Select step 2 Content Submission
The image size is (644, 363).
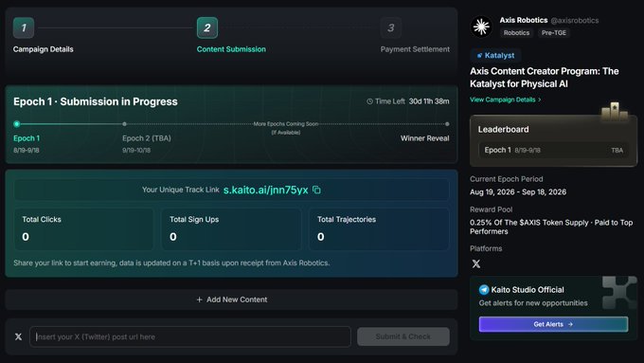click(207, 27)
